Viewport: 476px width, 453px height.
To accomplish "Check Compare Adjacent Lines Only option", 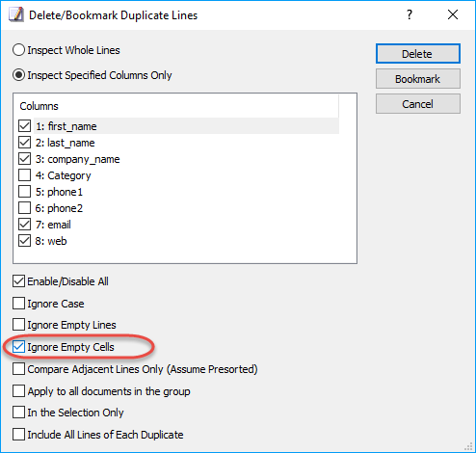I will coord(18,369).
